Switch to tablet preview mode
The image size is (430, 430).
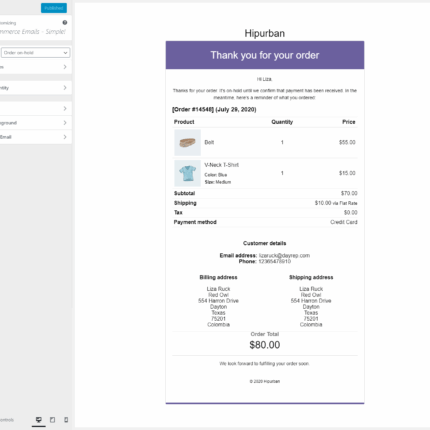[52, 420]
